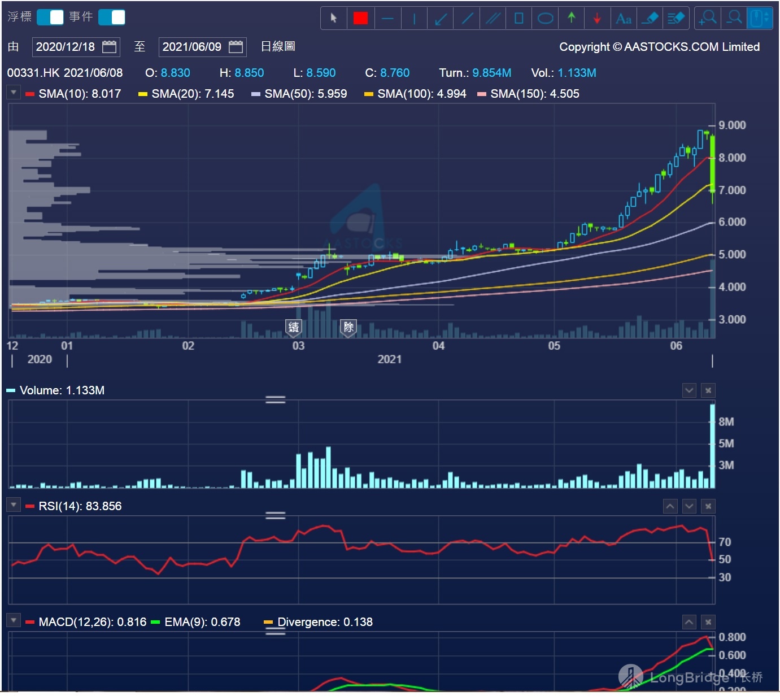The height and width of the screenshot is (700, 780).
Task: Click the start date field 2020/12/18
Action: tap(66, 47)
